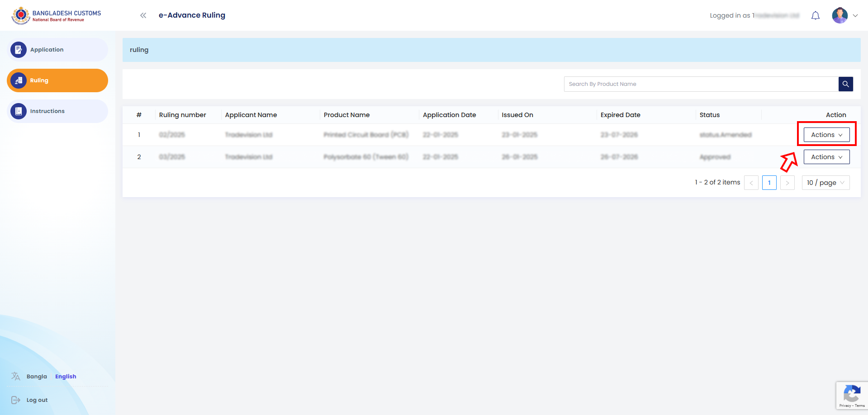Select page 1 in pagination
The image size is (868, 415).
click(769, 183)
